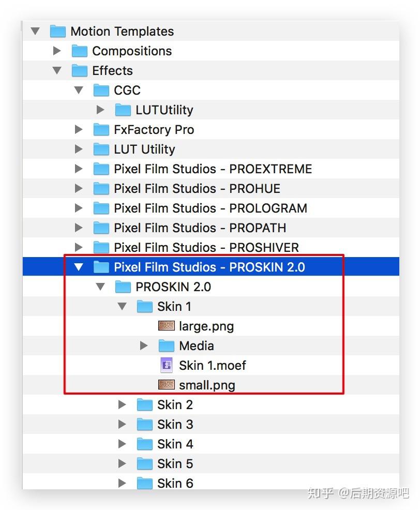Viewport: 420px width, 510px height.
Task: Click the PROSKIN 2.0 subfolder icon
Action: pyautogui.click(x=123, y=287)
